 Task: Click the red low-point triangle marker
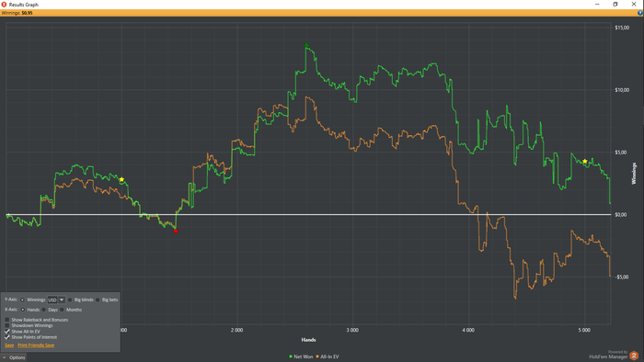(176, 232)
